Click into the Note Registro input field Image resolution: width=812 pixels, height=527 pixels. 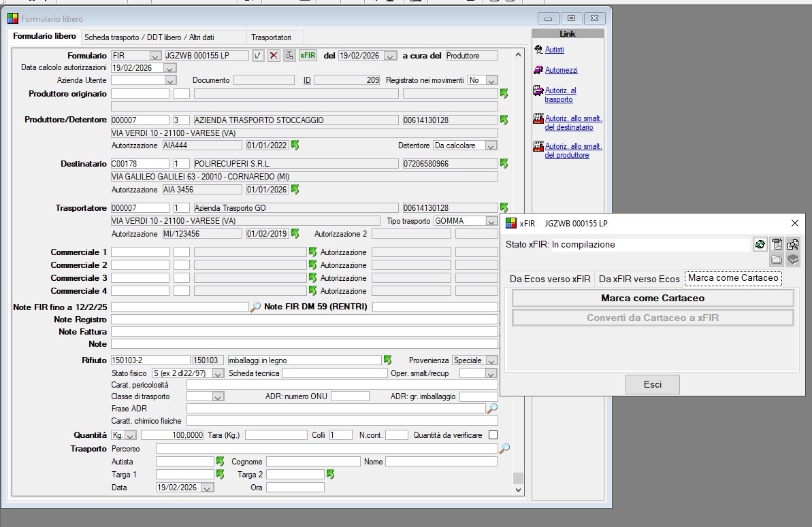304,320
